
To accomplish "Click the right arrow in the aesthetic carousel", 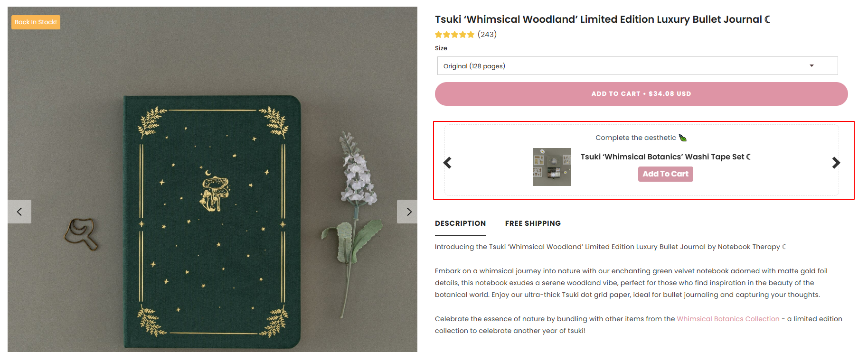I will [836, 162].
